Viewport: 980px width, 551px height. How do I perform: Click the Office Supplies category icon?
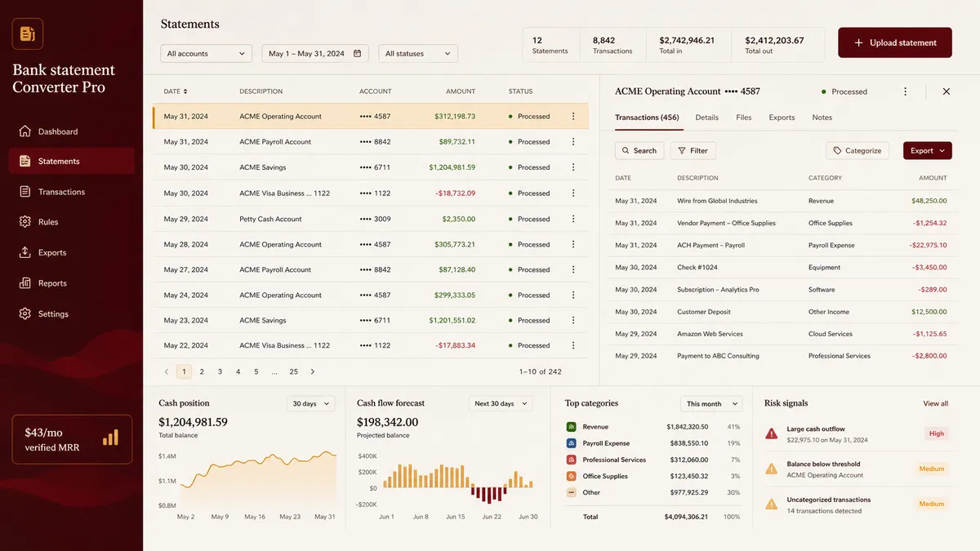(x=572, y=476)
